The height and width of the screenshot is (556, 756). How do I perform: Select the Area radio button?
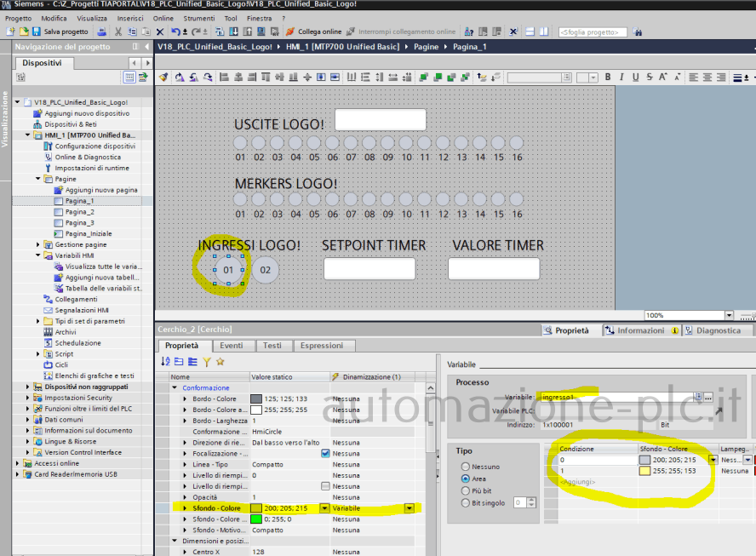[x=466, y=479]
